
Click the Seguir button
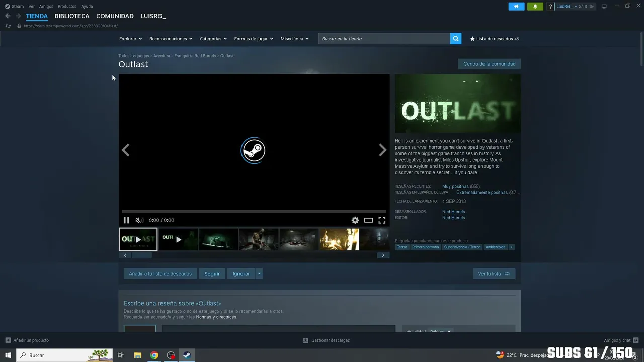212,274
